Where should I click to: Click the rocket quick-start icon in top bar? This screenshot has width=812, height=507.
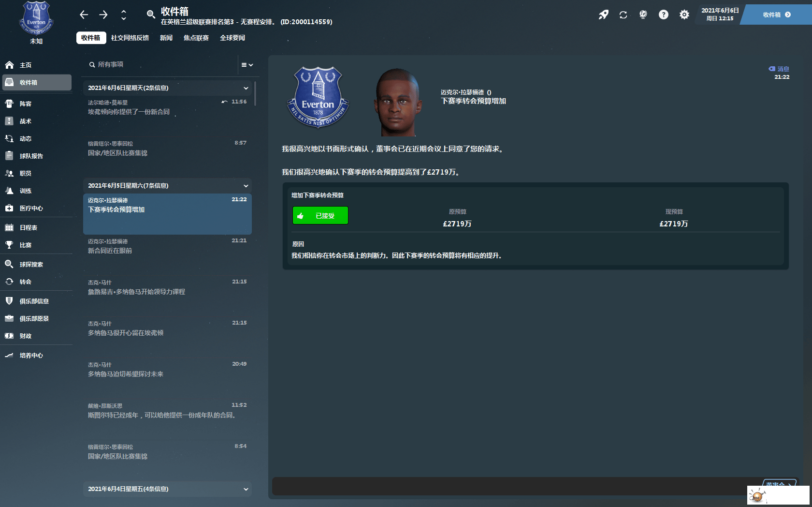tap(603, 15)
